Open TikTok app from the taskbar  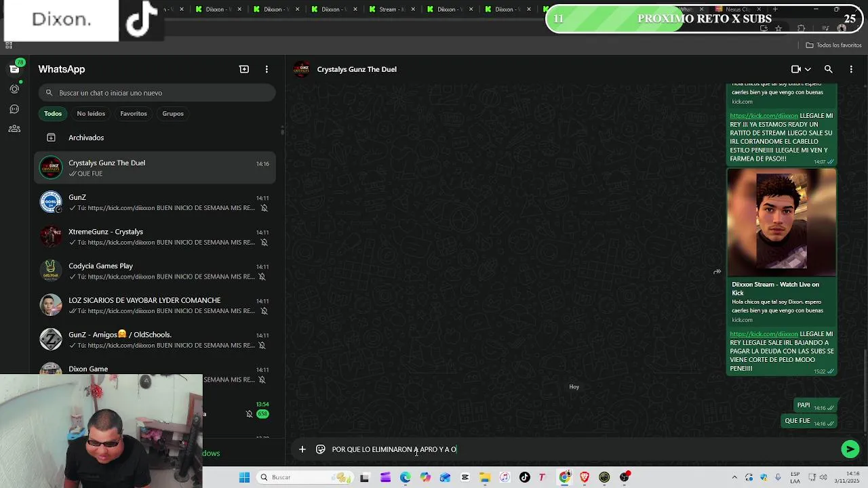point(525,478)
